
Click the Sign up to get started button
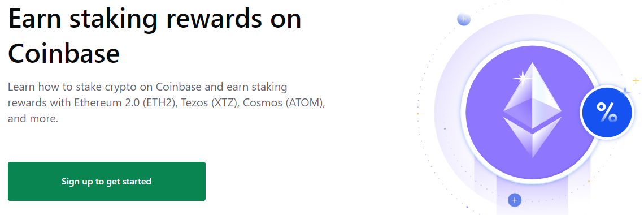pos(107,181)
